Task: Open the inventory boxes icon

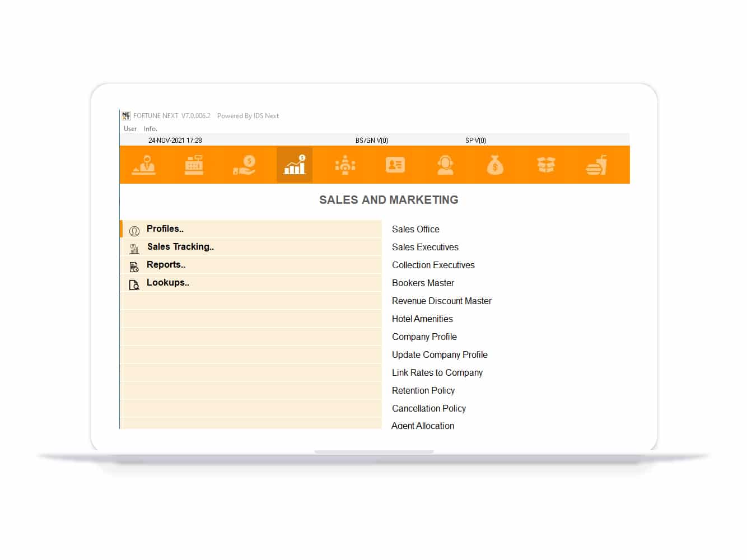Action: click(x=546, y=165)
